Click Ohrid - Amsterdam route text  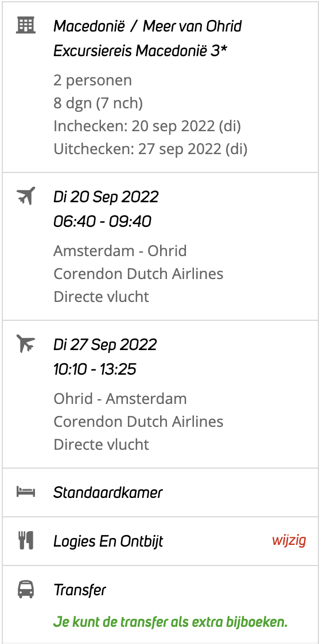(120, 398)
